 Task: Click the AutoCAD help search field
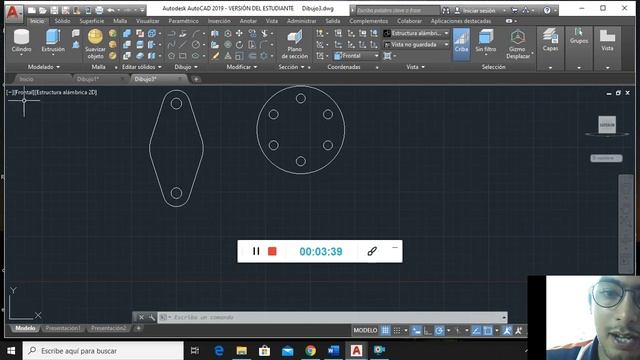[x=398, y=10]
